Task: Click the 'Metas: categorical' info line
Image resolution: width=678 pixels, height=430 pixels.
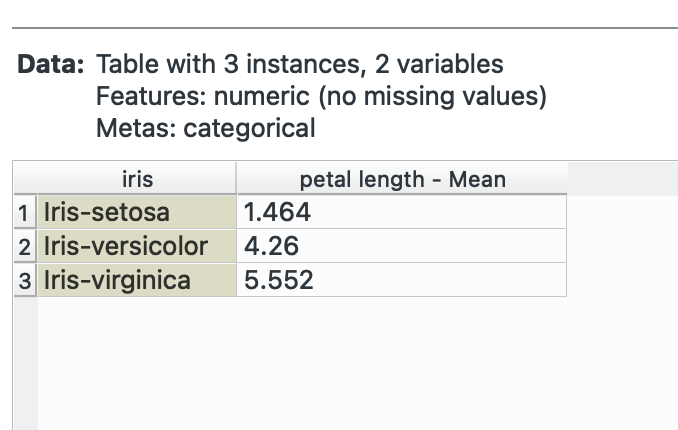Action: 205,128
